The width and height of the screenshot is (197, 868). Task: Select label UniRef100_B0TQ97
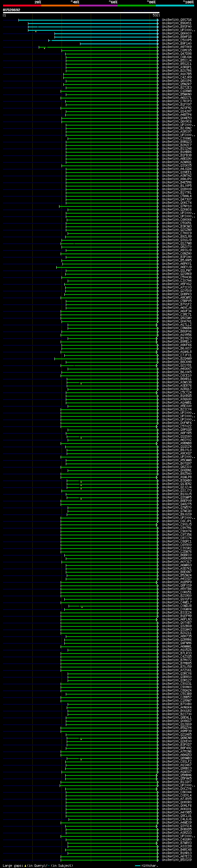pos(177,464)
